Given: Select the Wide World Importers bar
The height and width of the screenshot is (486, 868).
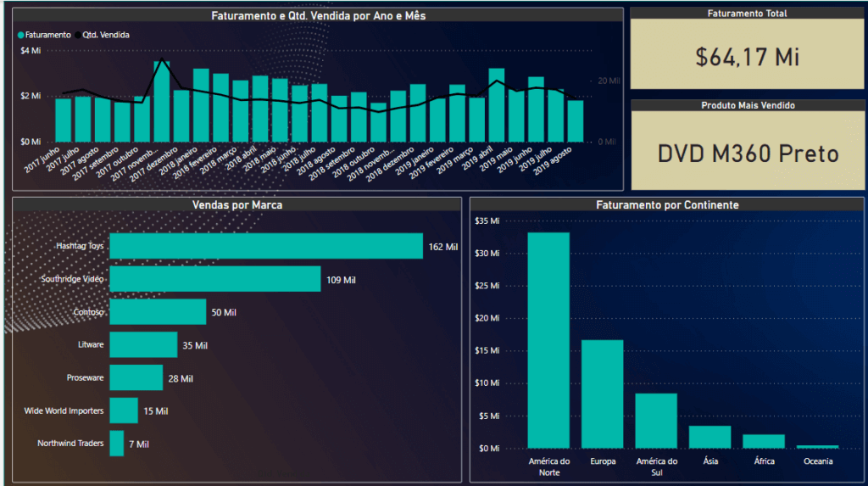Looking at the screenshot, I should tap(124, 411).
